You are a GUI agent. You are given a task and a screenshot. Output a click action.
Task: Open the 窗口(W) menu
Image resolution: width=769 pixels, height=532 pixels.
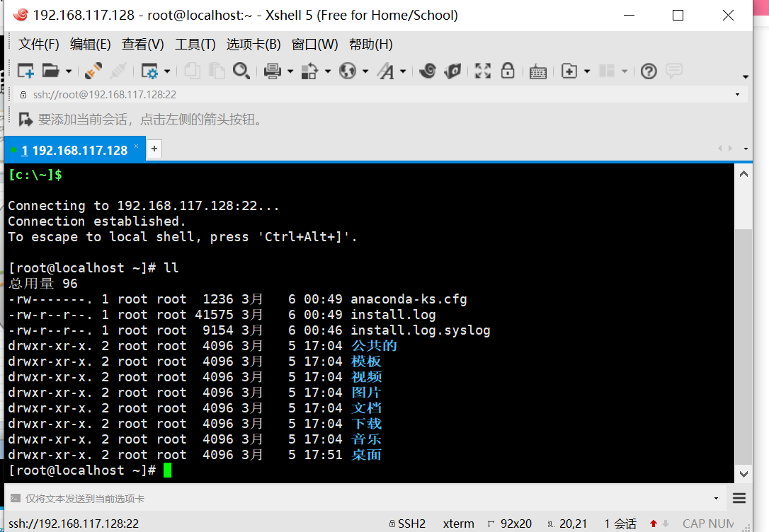coord(315,45)
